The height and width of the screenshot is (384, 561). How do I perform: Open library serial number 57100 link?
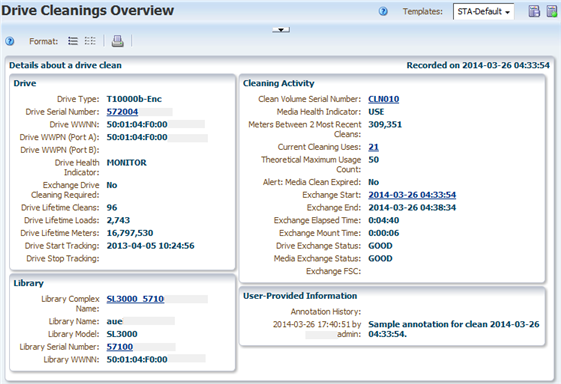pyautogui.click(x=119, y=347)
